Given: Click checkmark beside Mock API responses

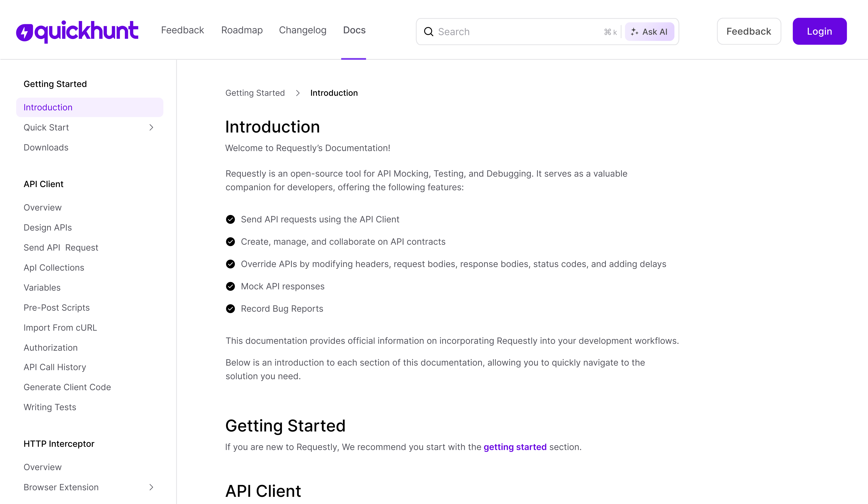Looking at the screenshot, I should click(231, 286).
